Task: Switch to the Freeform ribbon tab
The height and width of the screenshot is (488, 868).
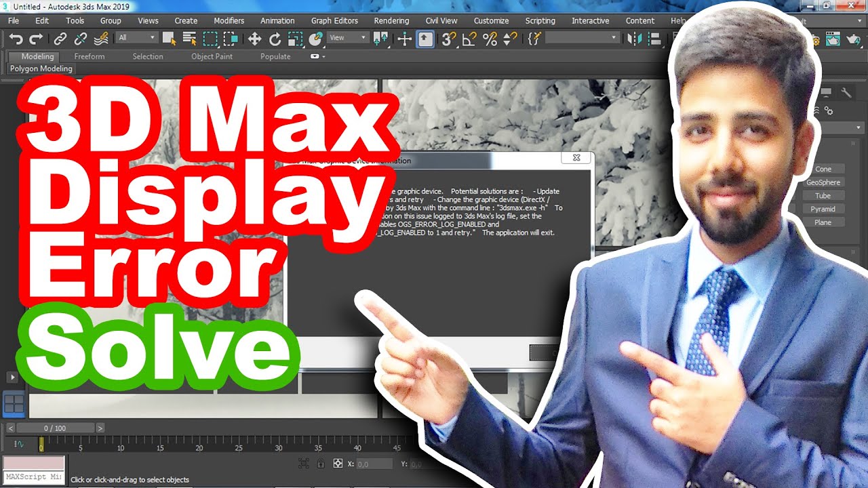Action: (90, 57)
